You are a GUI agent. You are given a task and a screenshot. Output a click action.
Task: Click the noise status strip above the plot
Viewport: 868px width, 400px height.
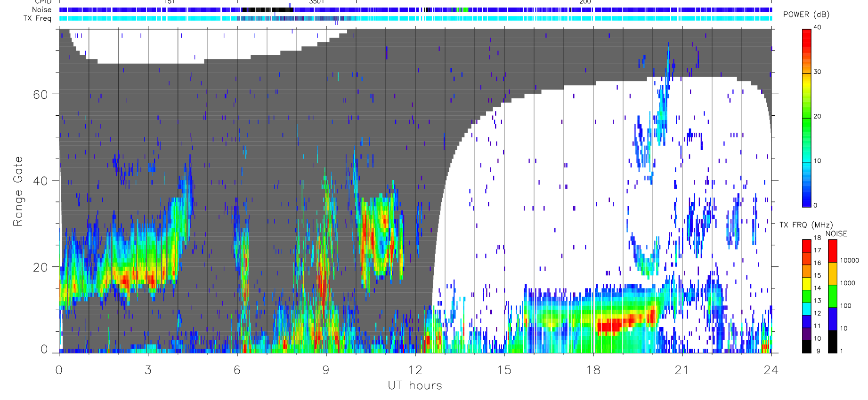pos(415,9)
